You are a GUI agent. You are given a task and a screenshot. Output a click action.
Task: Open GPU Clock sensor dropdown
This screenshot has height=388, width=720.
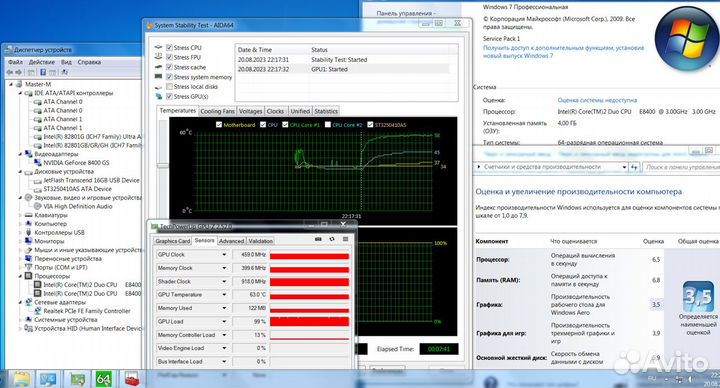click(224, 254)
